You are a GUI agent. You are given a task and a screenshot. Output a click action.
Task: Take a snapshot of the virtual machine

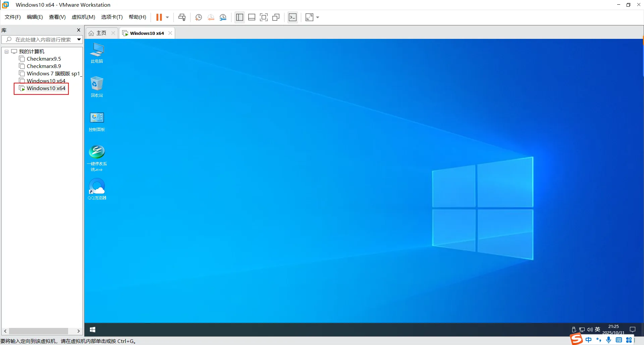(x=199, y=17)
